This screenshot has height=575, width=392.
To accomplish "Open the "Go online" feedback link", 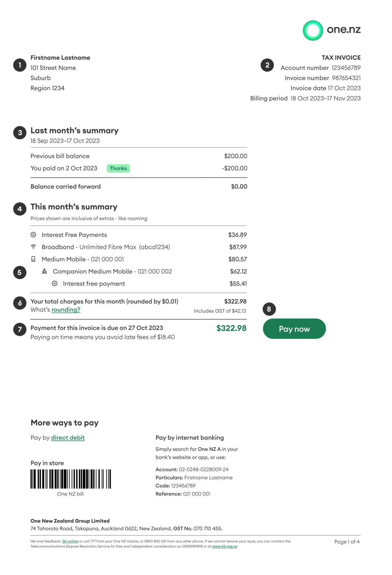I will (70, 541).
